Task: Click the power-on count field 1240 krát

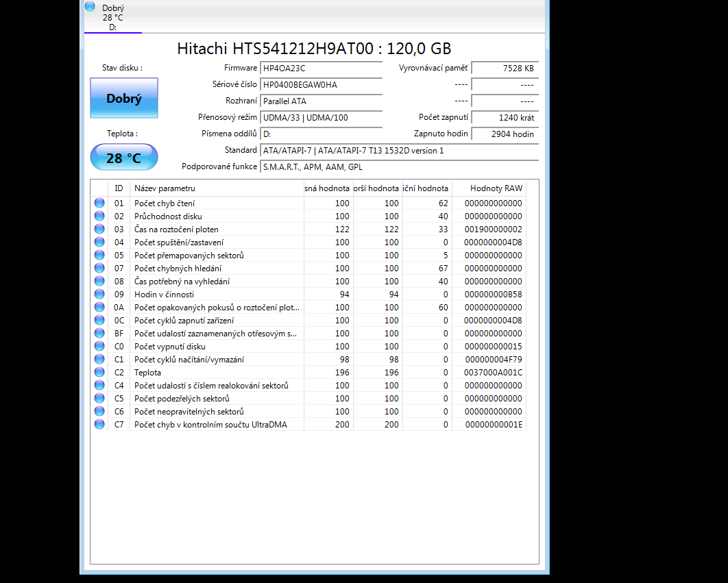Action: tap(505, 117)
